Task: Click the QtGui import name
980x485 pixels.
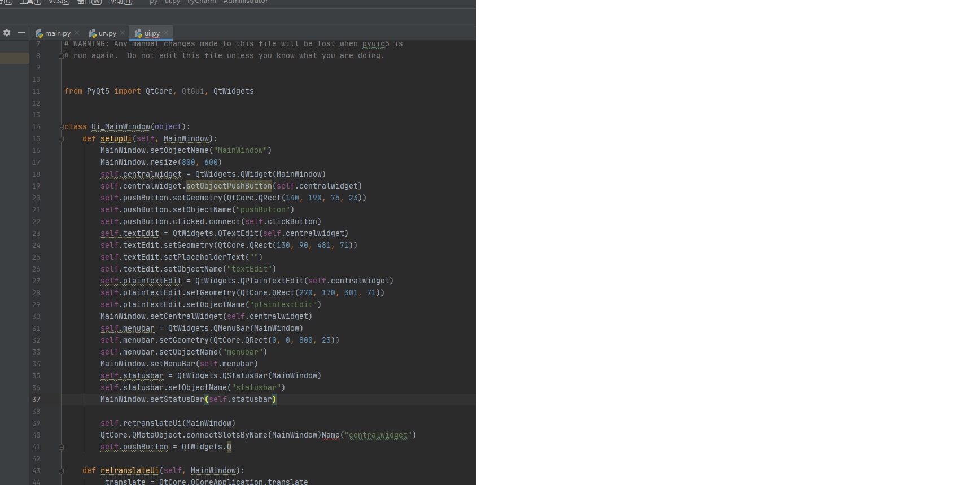Action: pyautogui.click(x=193, y=91)
